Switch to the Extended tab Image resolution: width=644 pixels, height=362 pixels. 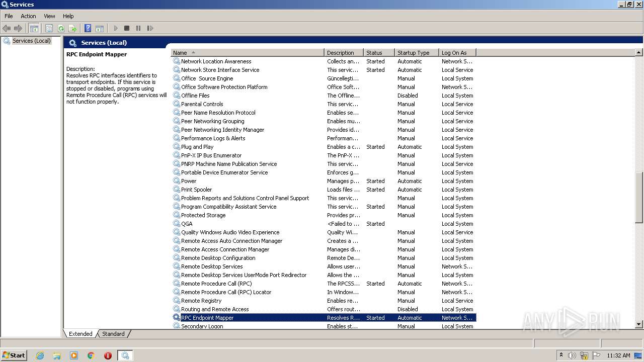[x=80, y=334]
